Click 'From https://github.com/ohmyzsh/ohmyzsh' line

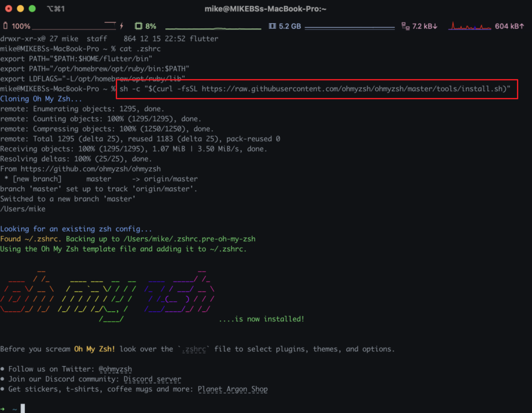[80, 169]
